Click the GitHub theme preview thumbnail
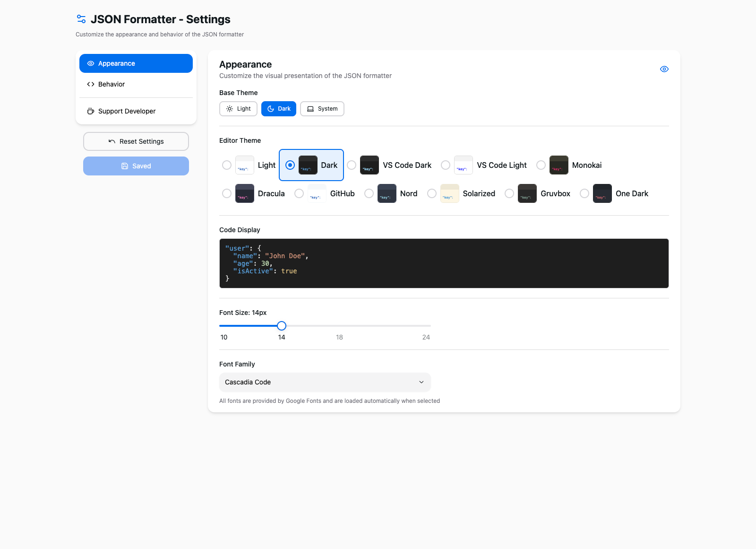756x549 pixels. tap(317, 193)
